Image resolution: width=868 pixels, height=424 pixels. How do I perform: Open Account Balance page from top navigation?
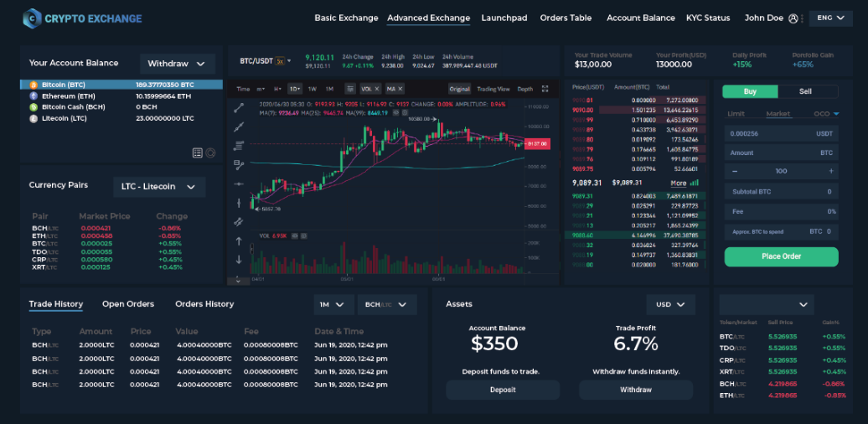[640, 18]
